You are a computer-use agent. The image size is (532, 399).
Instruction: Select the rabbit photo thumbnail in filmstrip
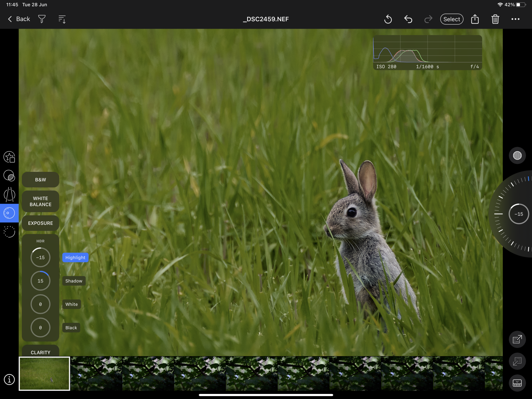(x=44, y=373)
